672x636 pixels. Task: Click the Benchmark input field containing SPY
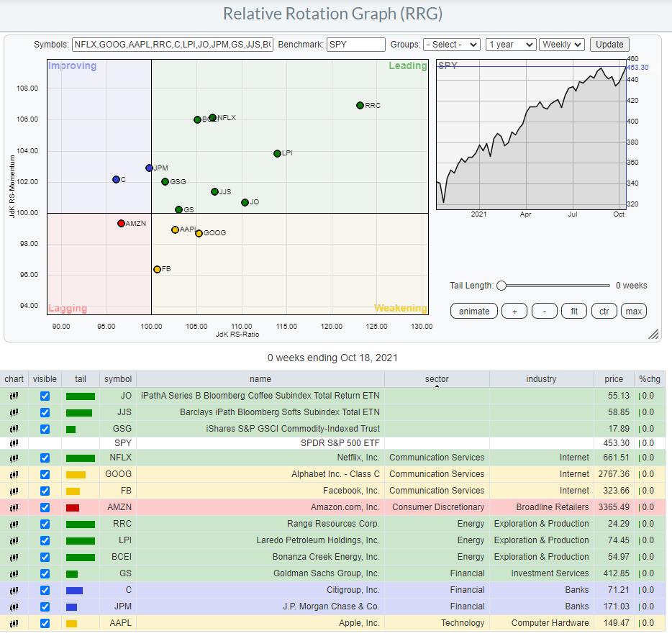point(356,45)
